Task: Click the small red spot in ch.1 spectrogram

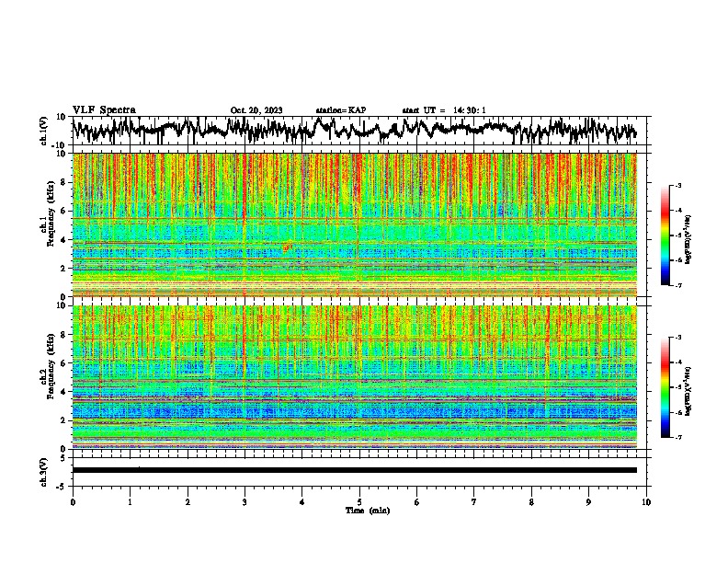Action: (x=287, y=247)
